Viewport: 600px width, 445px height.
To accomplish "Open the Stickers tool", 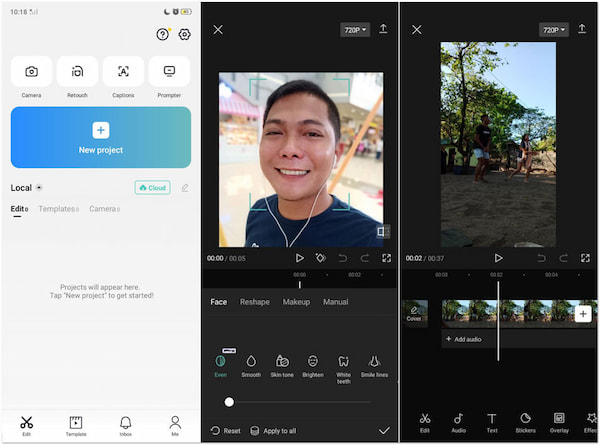I will 525,423.
